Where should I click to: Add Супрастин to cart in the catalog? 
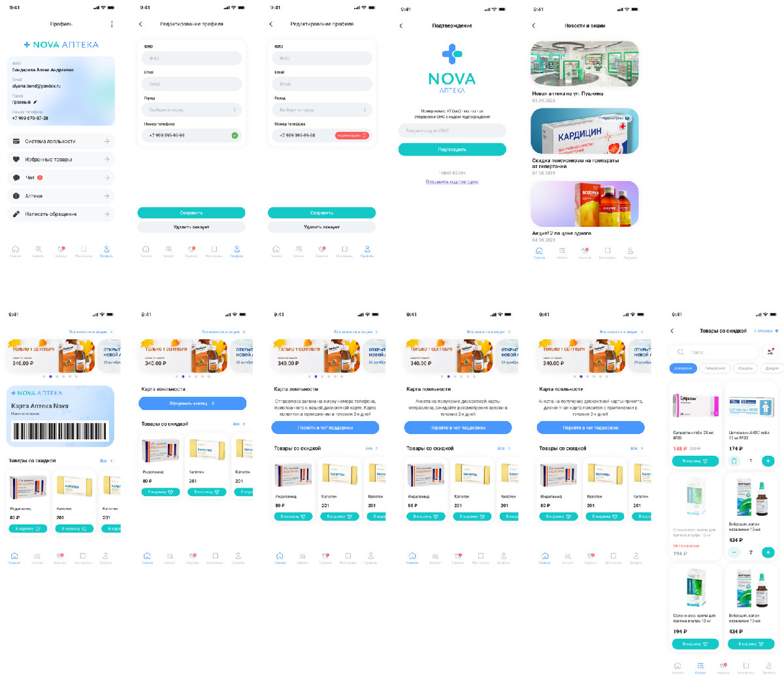pyautogui.click(x=695, y=461)
